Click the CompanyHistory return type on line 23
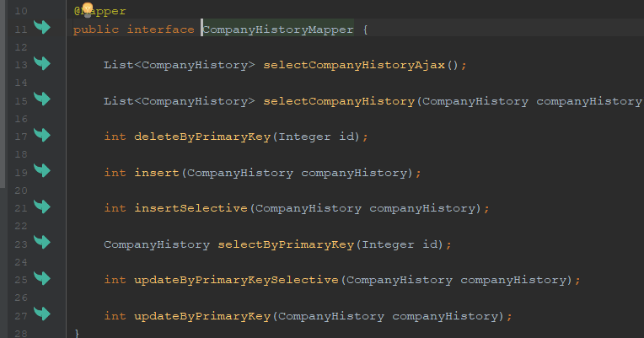Screen dimensions: 644x338 pos(157,244)
